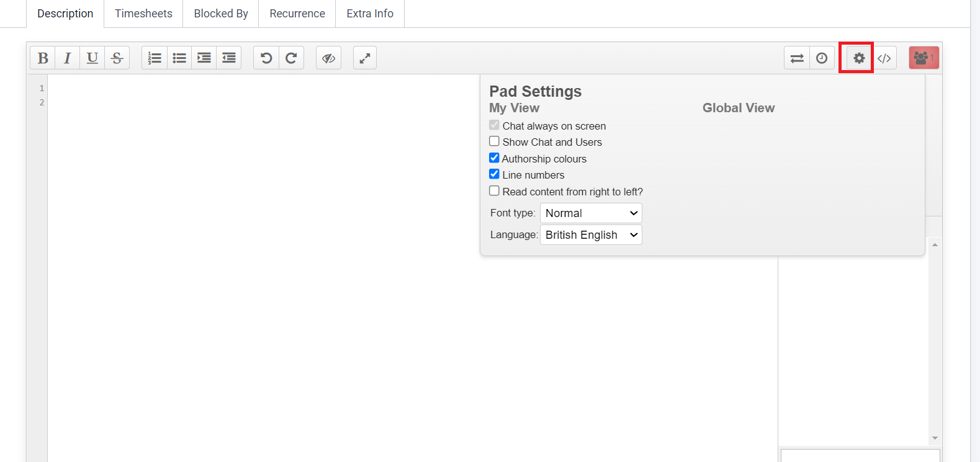Enable Show Chat and Users checkbox

coord(494,141)
